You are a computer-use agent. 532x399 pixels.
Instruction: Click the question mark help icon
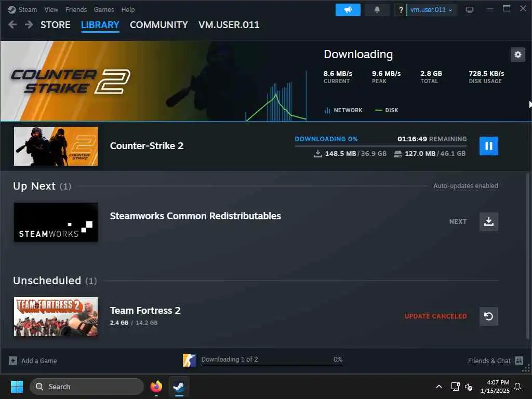(401, 10)
